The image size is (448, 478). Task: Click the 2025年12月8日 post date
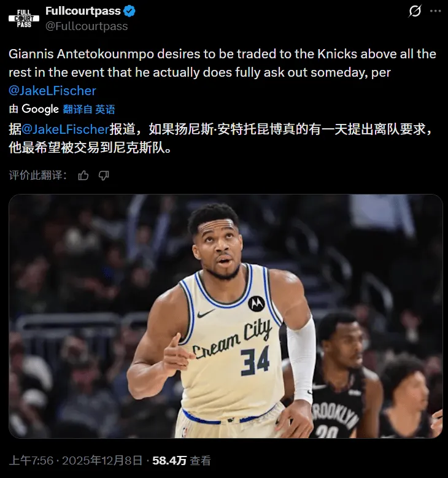point(102,460)
